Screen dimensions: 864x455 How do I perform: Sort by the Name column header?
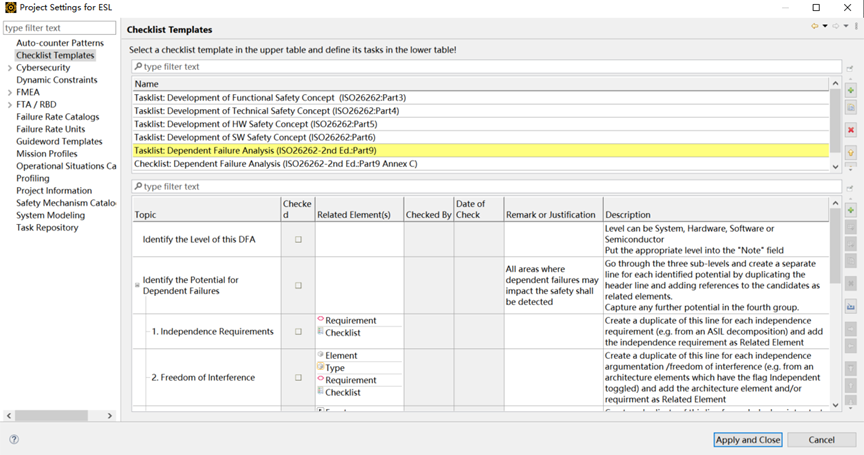coord(480,84)
